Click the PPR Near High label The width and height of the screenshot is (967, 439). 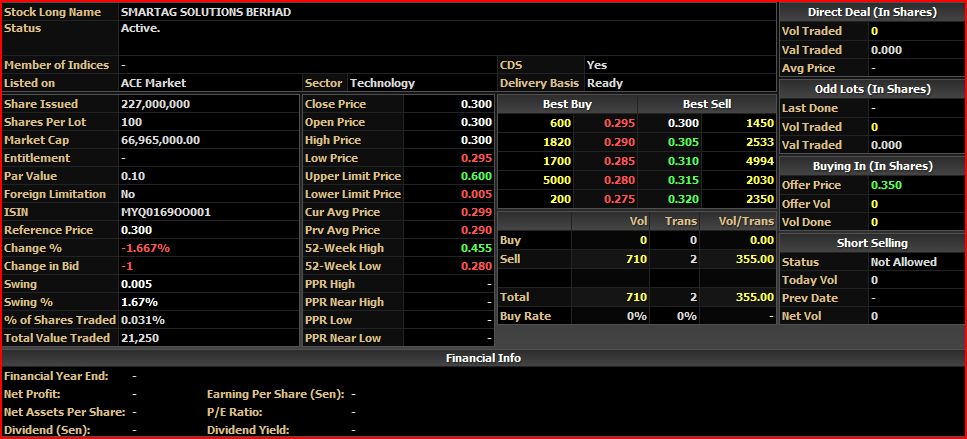point(344,302)
